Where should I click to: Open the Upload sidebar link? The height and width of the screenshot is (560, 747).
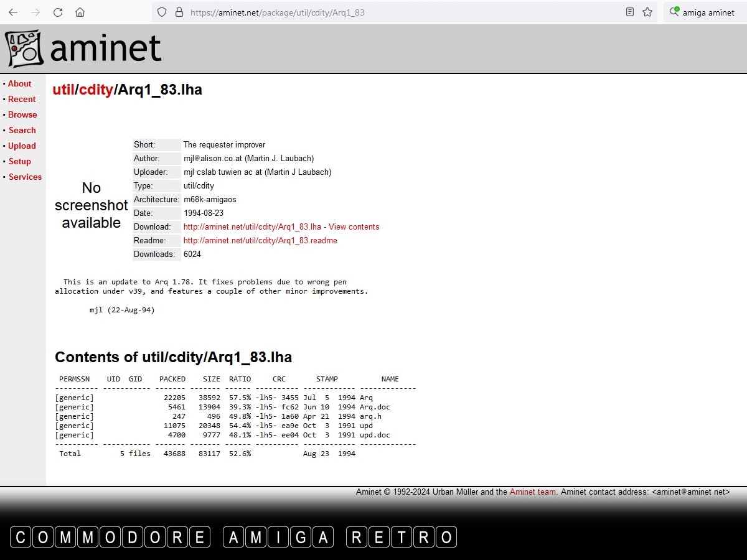22,146
